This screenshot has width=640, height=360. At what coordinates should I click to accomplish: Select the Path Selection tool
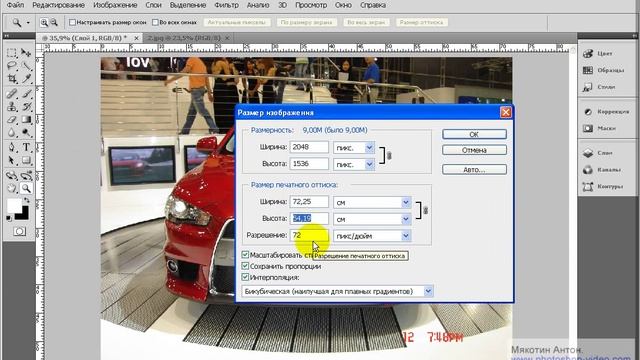pyautogui.click(x=11, y=160)
